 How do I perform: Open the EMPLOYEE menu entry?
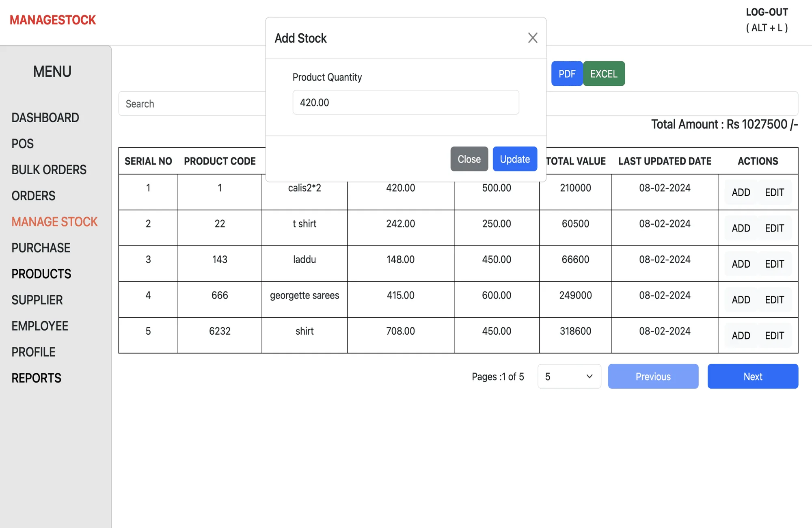pyautogui.click(x=40, y=326)
